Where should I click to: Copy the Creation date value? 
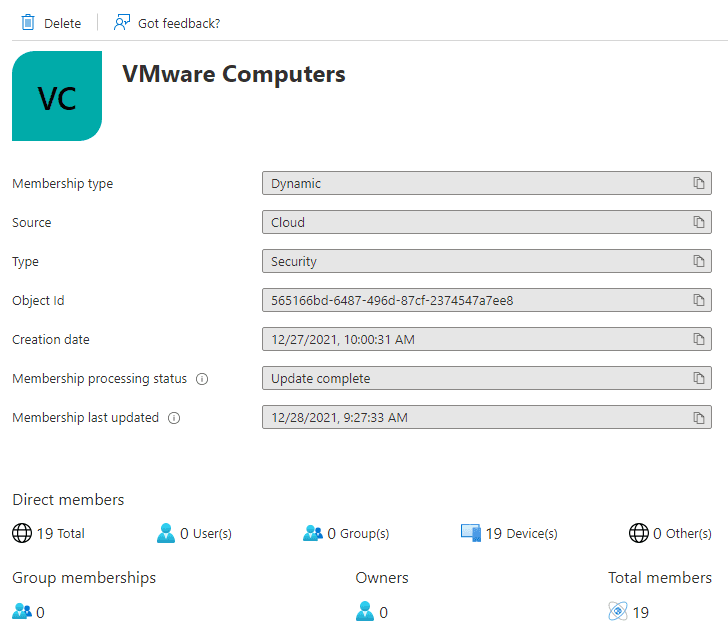tap(698, 339)
